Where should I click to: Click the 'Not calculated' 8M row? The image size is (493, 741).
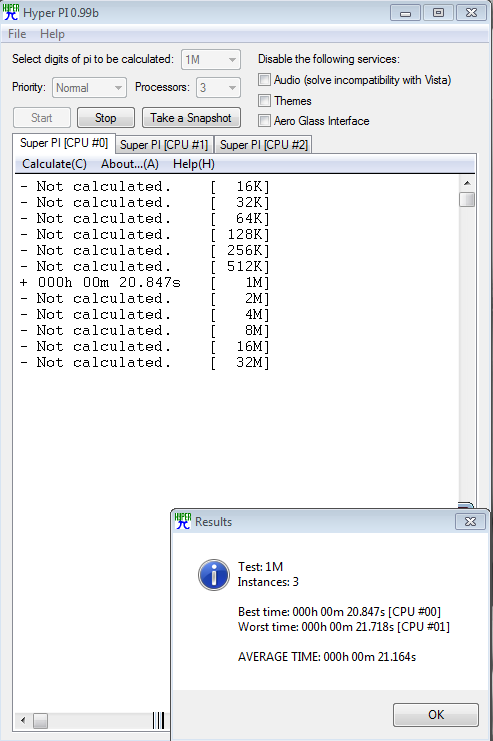point(145,331)
